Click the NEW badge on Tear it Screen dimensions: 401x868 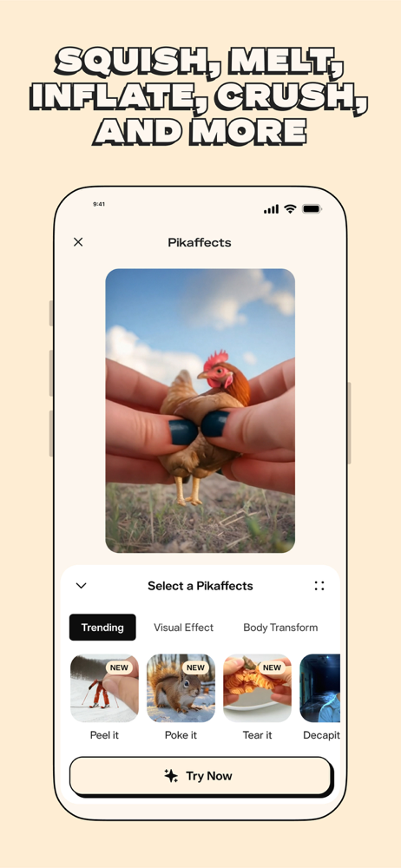pyautogui.click(x=272, y=667)
